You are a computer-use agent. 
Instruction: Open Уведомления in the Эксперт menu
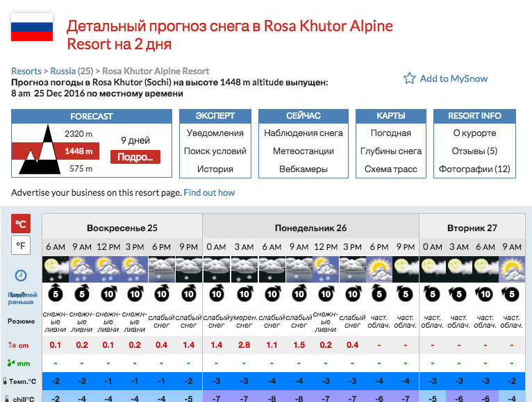pyautogui.click(x=215, y=133)
